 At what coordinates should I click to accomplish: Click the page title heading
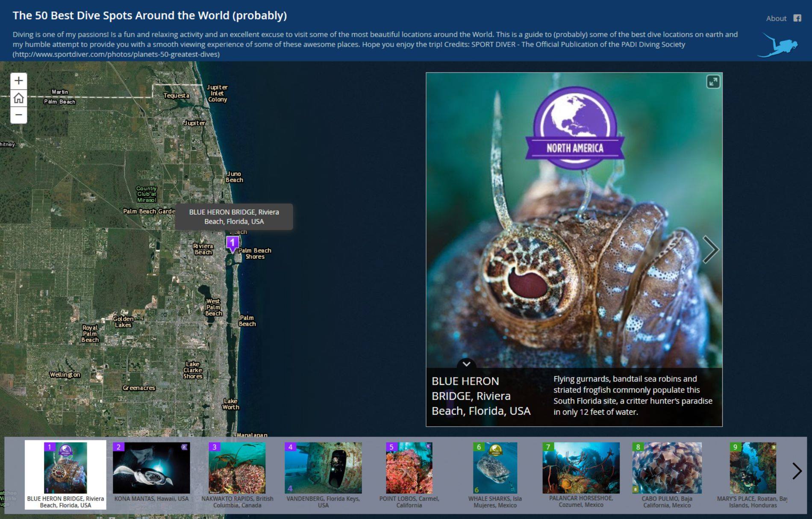[150, 15]
